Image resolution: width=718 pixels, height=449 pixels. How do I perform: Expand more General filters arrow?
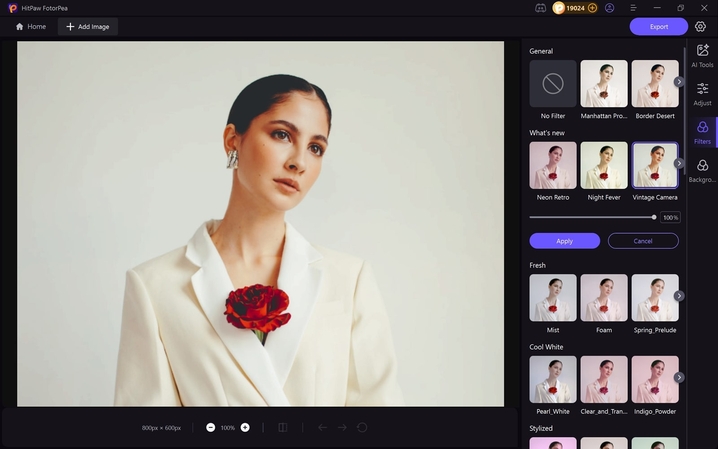coord(679,81)
